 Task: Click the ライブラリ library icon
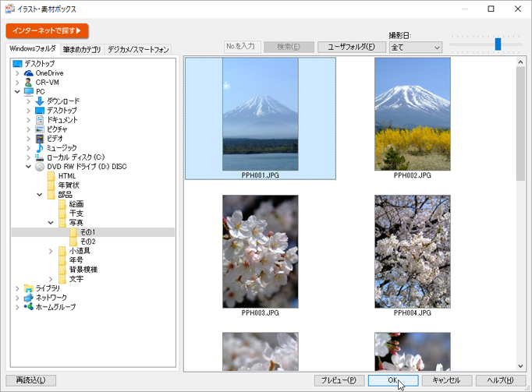[x=29, y=288]
